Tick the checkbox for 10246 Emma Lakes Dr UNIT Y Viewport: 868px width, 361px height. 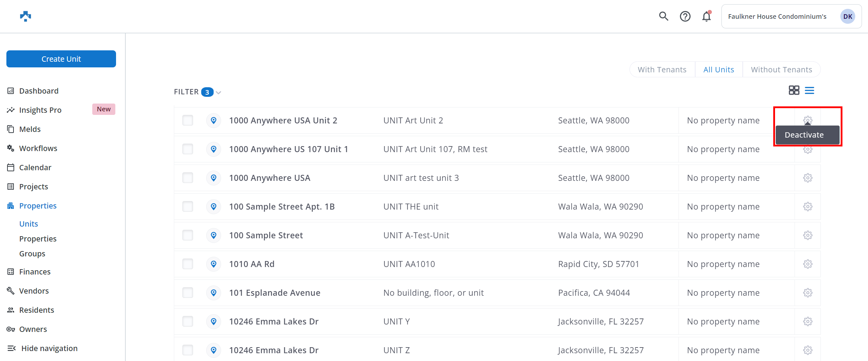(188, 322)
